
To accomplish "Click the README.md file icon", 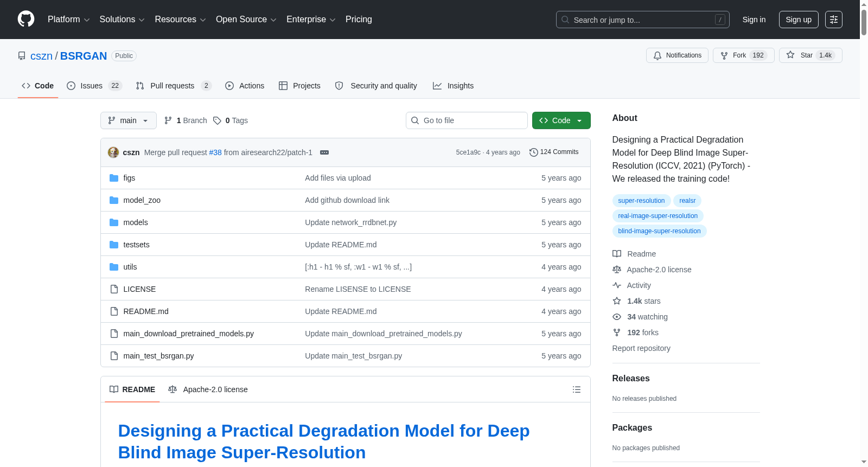I will point(114,311).
